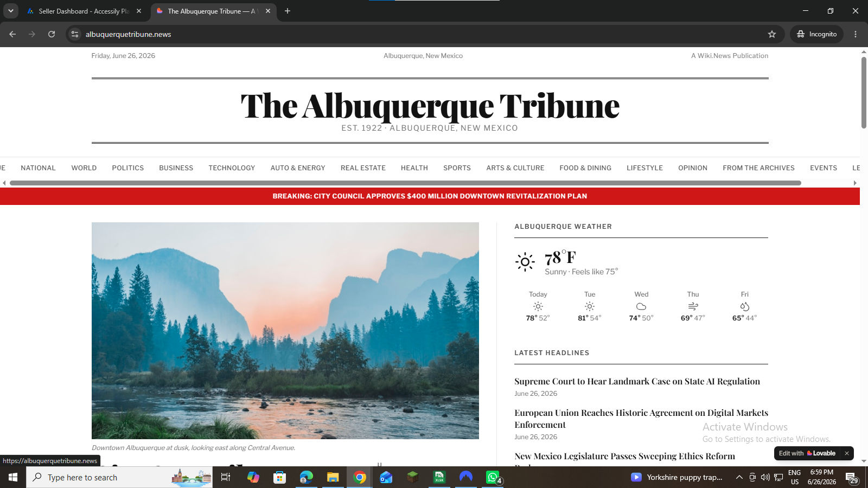The height and width of the screenshot is (488, 868).
Task: Open a new browser tab
Action: tap(288, 11)
